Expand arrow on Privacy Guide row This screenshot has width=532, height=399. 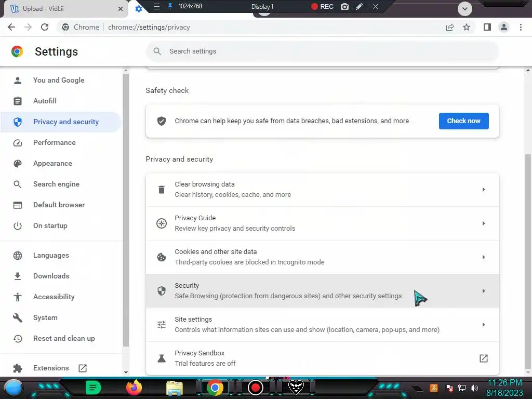coord(484,223)
